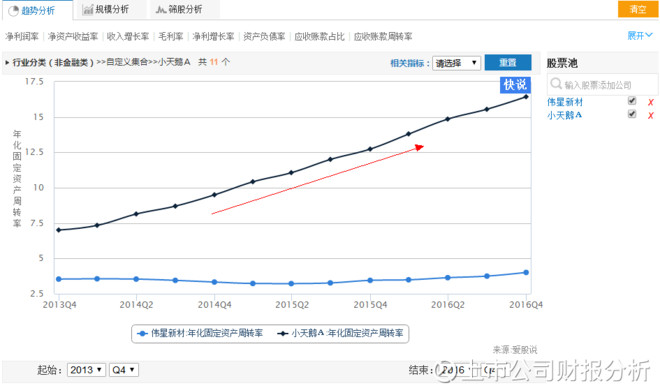This screenshot has width=660, height=388.
Task: Select the 应收账款占比 indicator
Action: point(319,37)
